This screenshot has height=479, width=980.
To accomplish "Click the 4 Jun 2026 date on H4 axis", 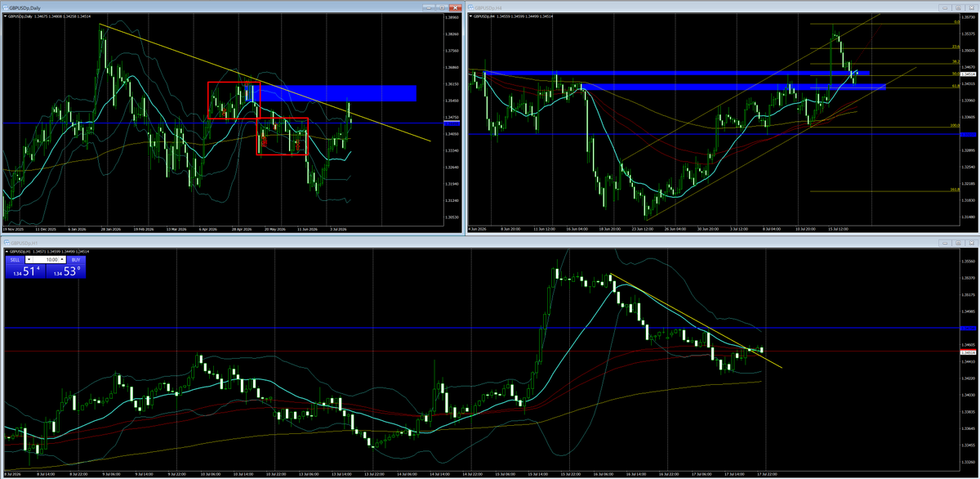I will point(479,231).
